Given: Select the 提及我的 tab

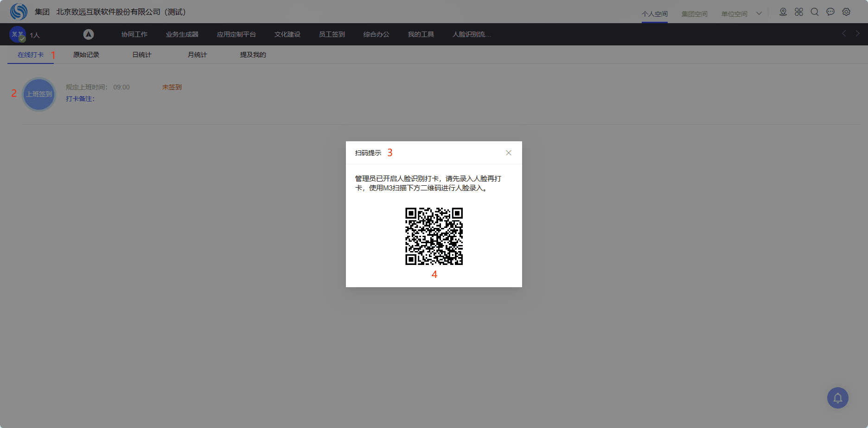Looking at the screenshot, I should coord(253,55).
